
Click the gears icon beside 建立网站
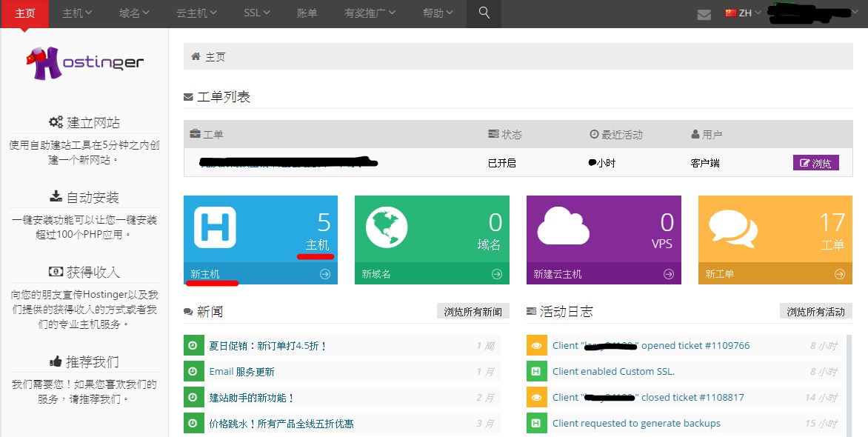(56, 122)
